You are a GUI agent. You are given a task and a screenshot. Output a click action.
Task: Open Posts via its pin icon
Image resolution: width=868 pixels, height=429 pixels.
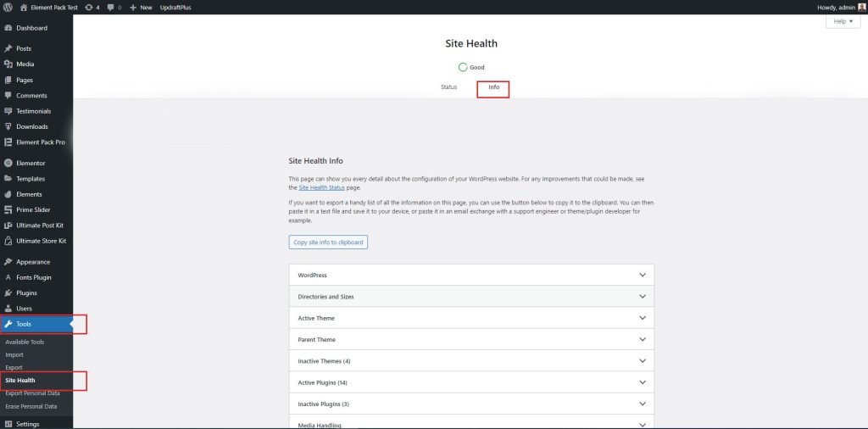[x=8, y=48]
